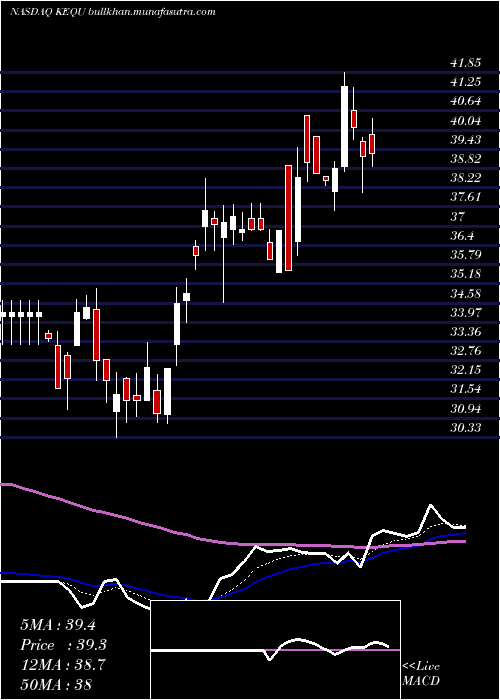Click the 38.22 price axis label
This screenshot has width=500, height=700.
pyautogui.click(x=466, y=179)
